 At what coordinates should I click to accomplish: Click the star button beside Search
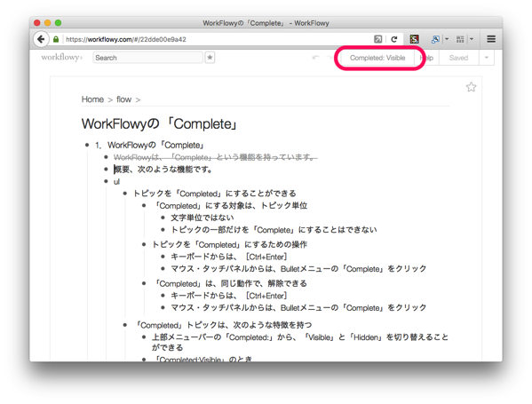coord(210,58)
